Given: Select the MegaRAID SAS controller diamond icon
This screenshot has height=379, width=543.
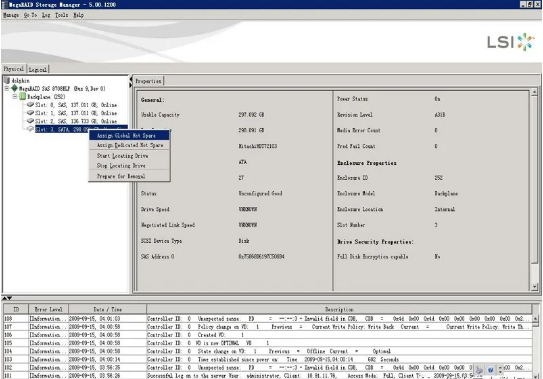Looking at the screenshot, I should point(14,88).
